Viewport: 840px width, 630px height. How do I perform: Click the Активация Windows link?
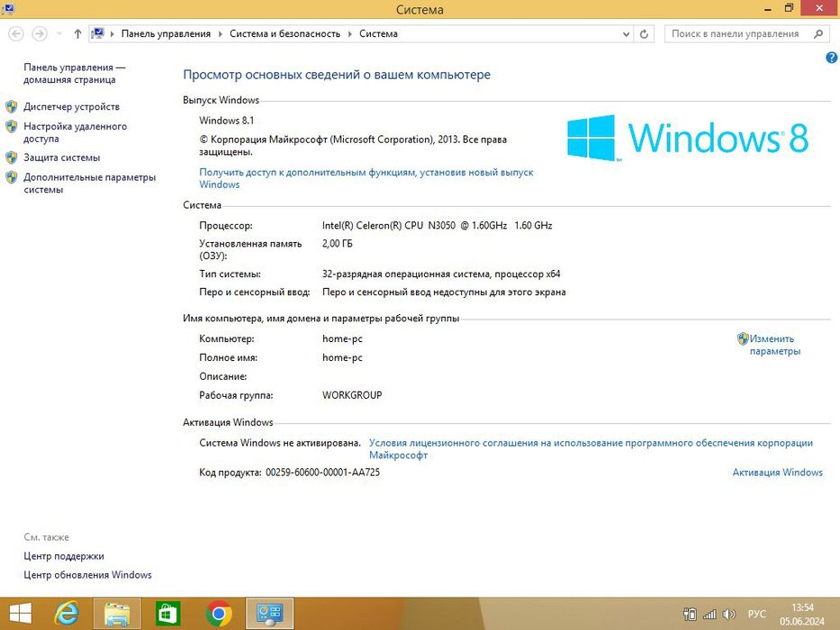point(777,472)
